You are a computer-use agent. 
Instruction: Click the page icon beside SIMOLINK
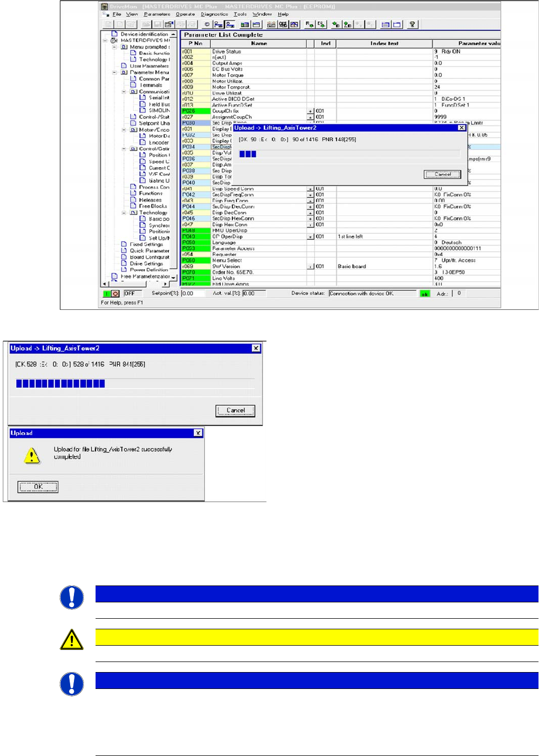[143, 110]
